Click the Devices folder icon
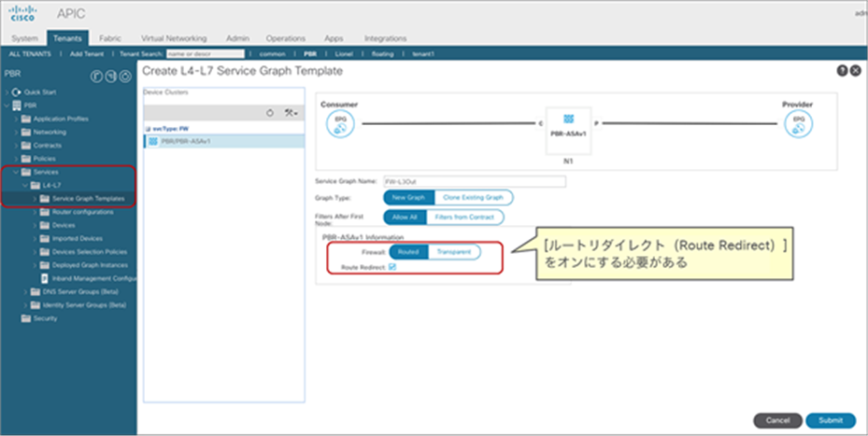Screen dimensions: 868x436 tap(45, 225)
